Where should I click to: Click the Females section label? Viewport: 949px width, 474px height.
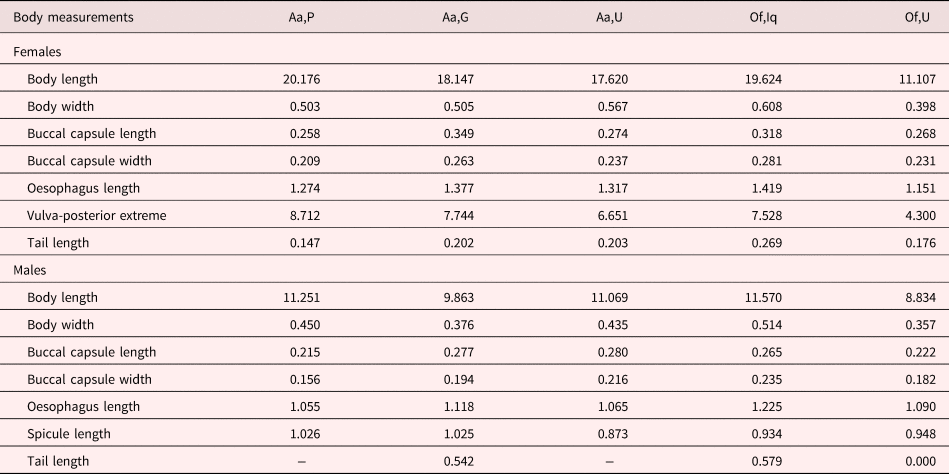38,52
